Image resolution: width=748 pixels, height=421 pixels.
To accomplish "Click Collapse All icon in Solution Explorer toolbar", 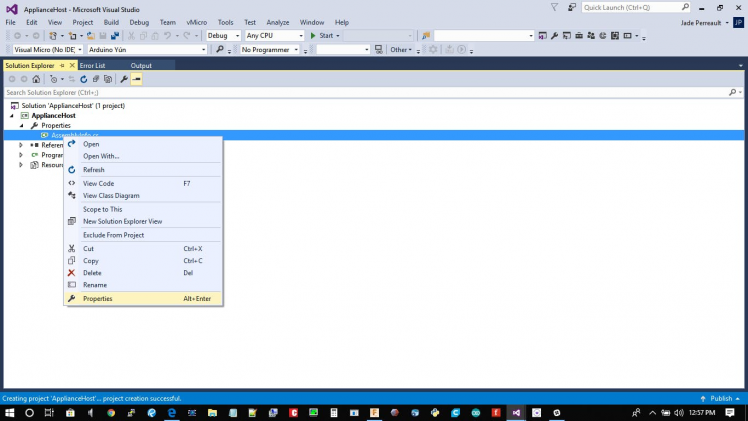I will (x=96, y=79).
